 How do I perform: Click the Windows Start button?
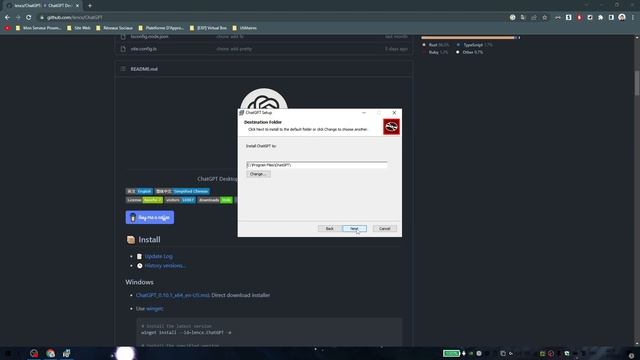coord(8,353)
